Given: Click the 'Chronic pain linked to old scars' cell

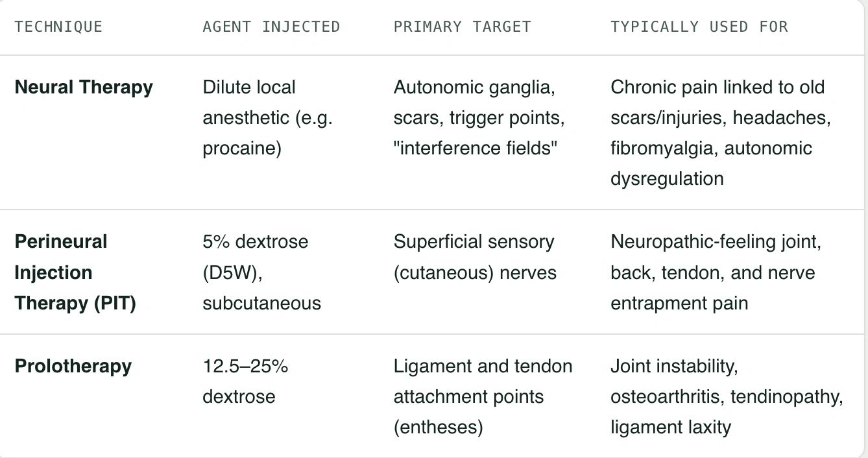Looking at the screenshot, I should coord(721,133).
